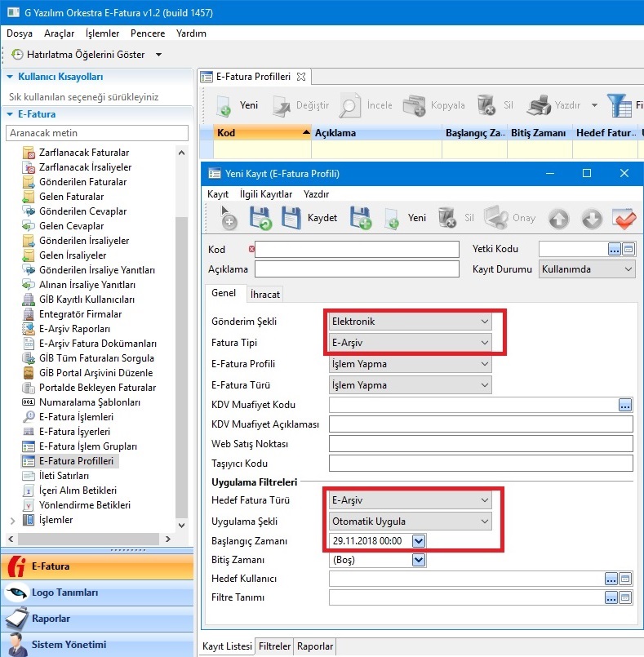Select Gelen Faturalar in the tree
This screenshot has height=657, width=644.
[71, 197]
